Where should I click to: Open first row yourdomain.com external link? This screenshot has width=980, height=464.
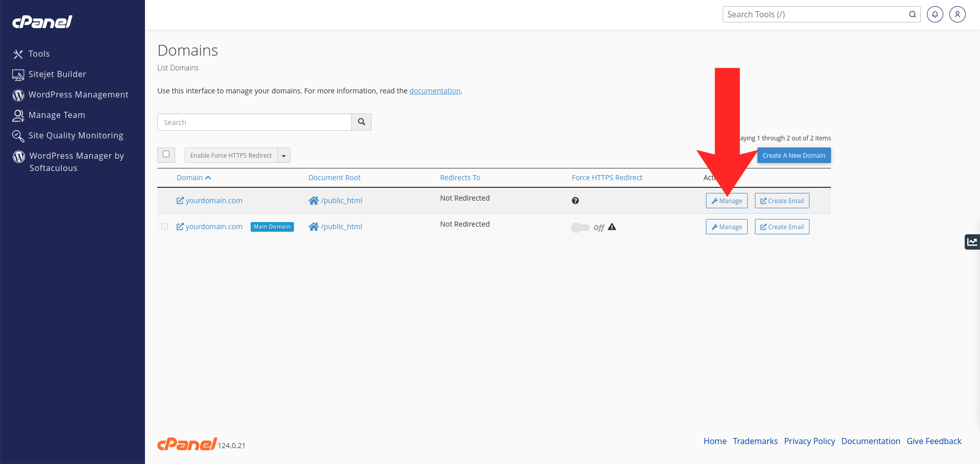point(209,201)
